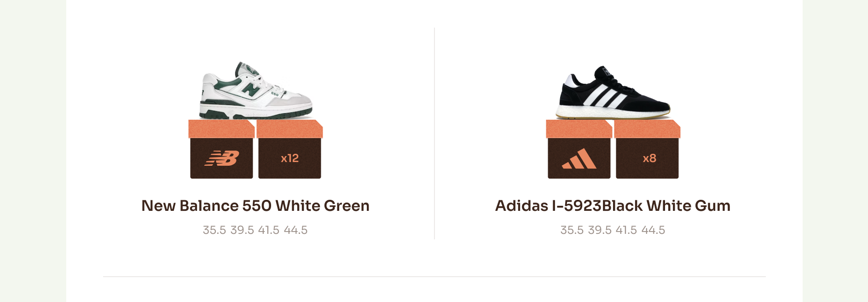Viewport: 868px width, 302px height.
Task: Select size 39.5 for New Balance 550
Action: 242,230
